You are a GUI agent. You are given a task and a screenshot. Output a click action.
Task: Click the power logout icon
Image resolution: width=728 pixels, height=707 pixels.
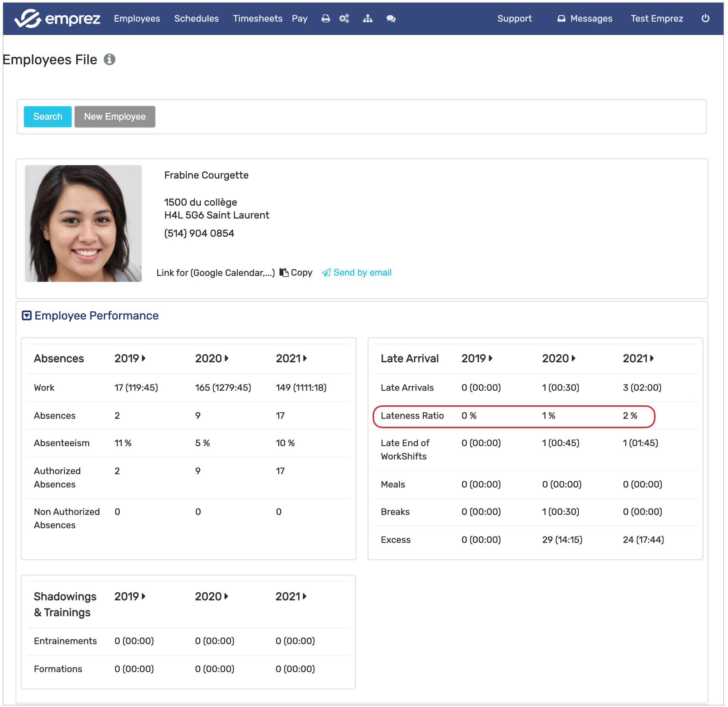[705, 19]
